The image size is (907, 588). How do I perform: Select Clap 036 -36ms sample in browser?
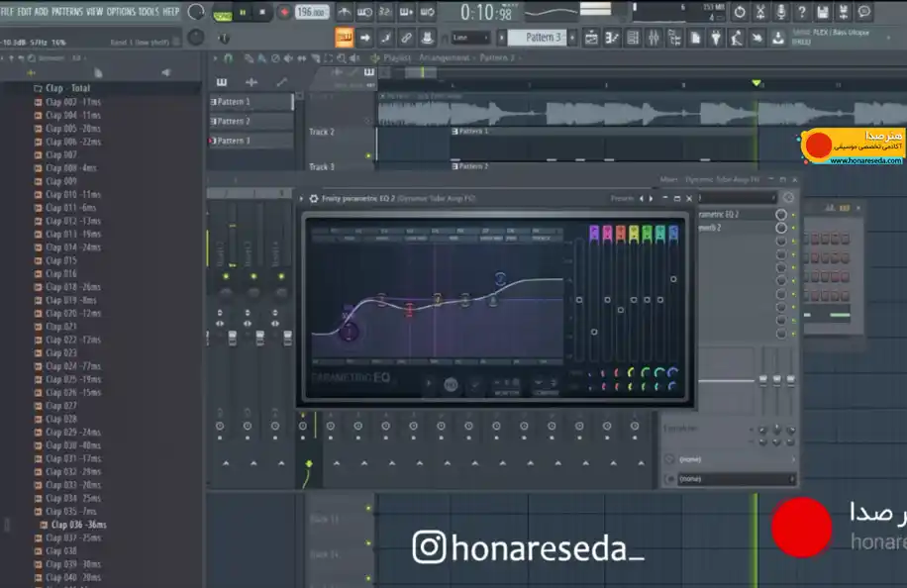point(78,525)
